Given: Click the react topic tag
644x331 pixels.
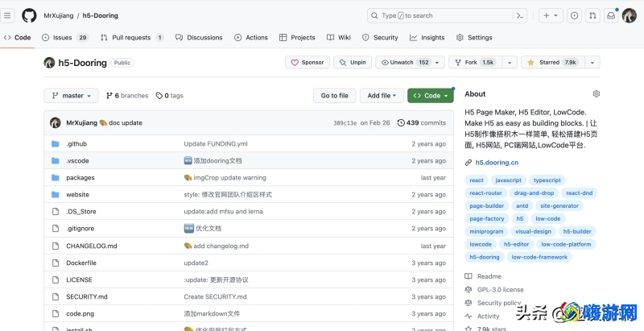Looking at the screenshot, I should 477,180.
